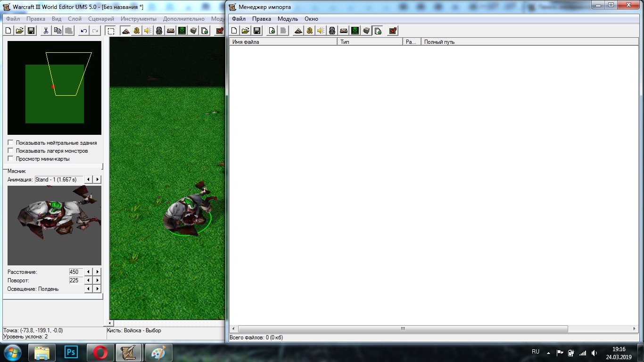
Task: Increase Расстояние value arrow
Action: [97, 272]
